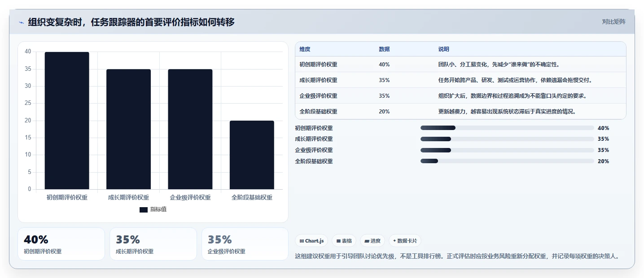Screen dimensions: 644x278
Task: Click the 初创期评价权重 progress bar
Action: pyautogui.click(x=507, y=128)
